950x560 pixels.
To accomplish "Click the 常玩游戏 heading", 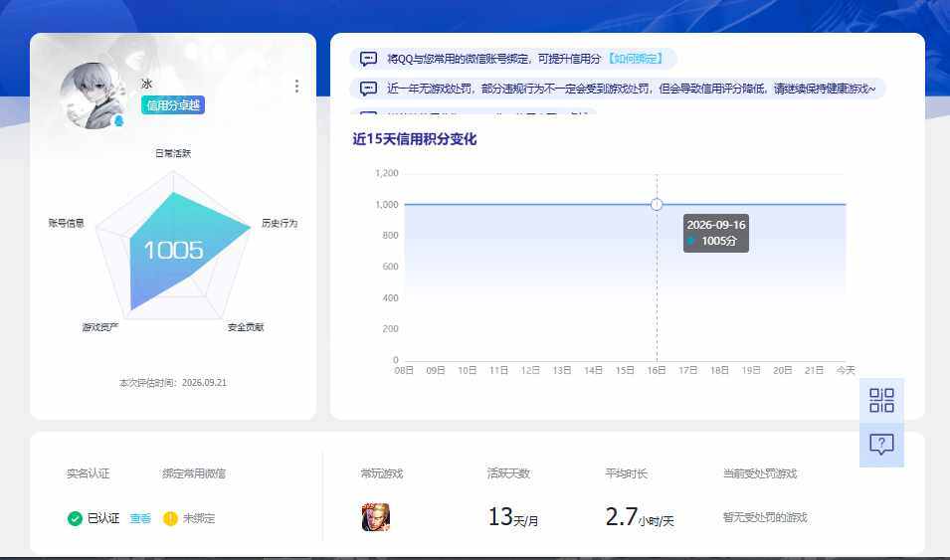I will (382, 473).
